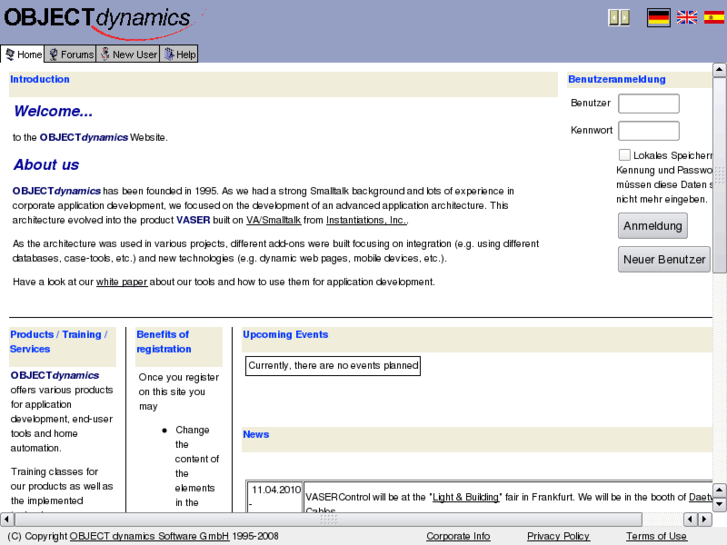Focus the Kennwort password field
The width and height of the screenshot is (727, 545).
[x=649, y=131]
